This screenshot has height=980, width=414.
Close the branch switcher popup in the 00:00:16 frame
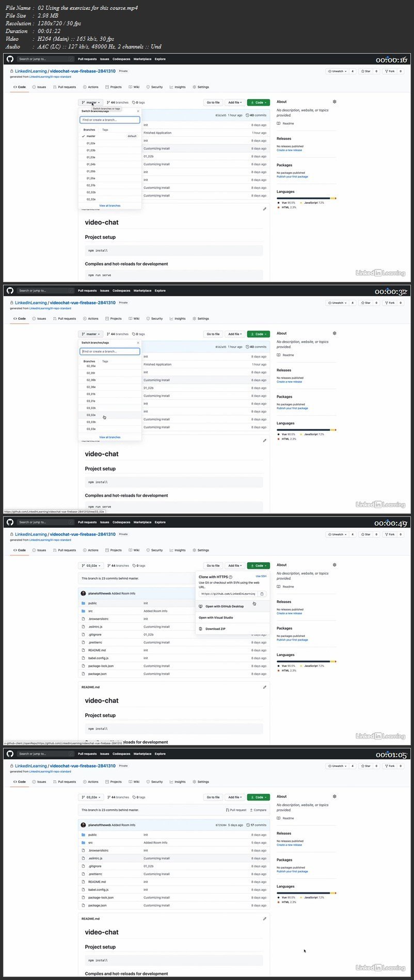(138, 111)
